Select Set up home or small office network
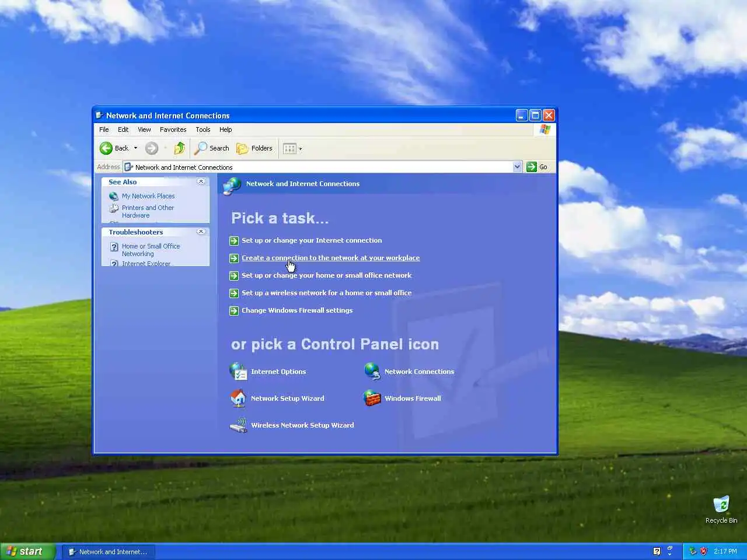Viewport: 747px width, 560px height. click(327, 275)
